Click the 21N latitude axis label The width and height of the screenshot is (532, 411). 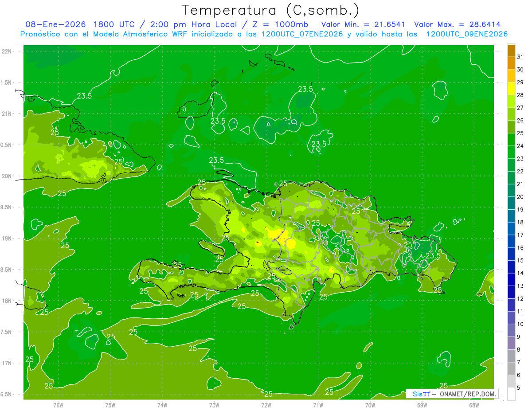8,114
